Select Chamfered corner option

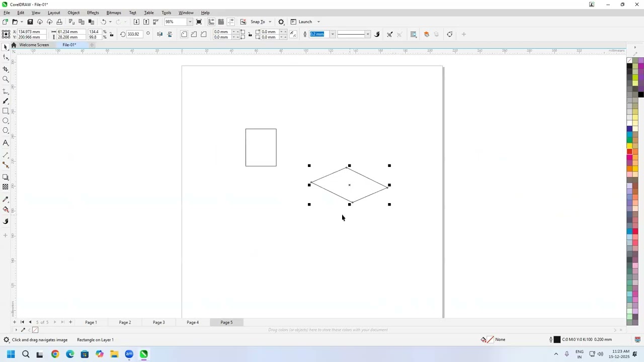[204, 34]
